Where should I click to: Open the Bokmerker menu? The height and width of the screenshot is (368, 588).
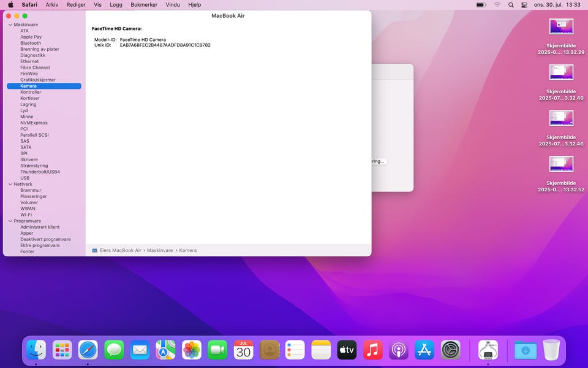click(x=144, y=5)
